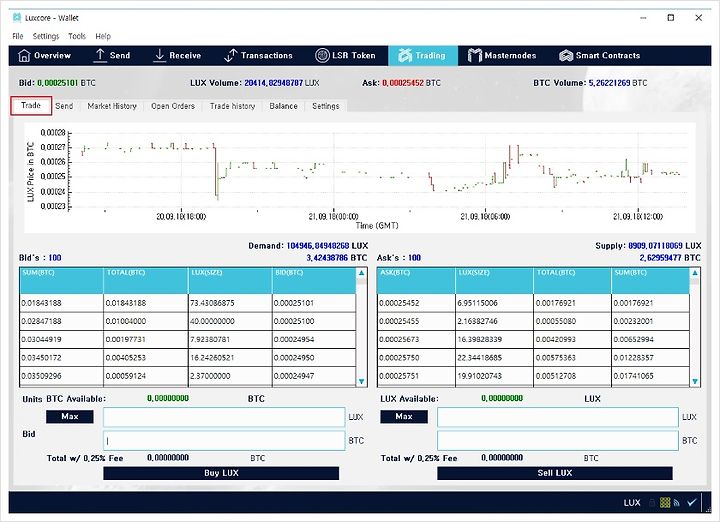Switch to the Send sub-tab

pos(64,106)
